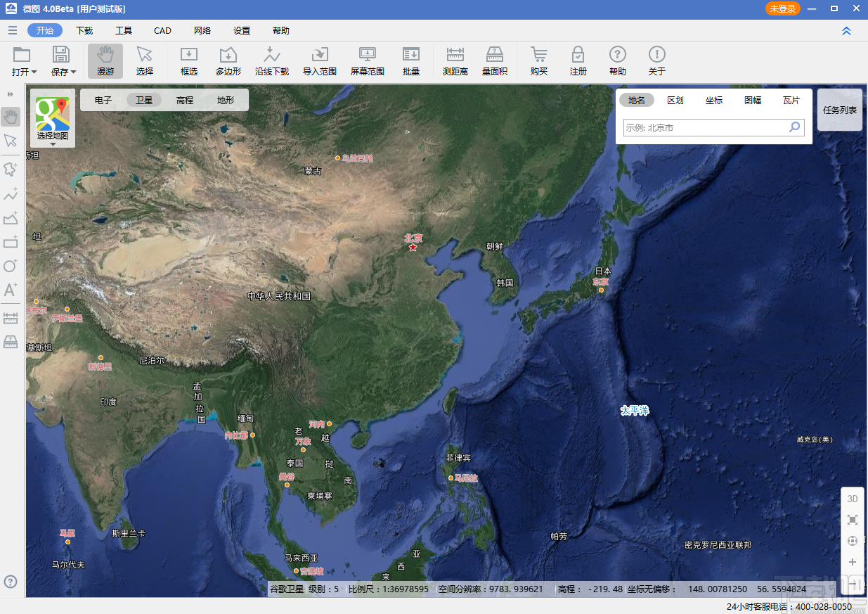Select the 瓦片 search tab
868x614 pixels.
(791, 101)
